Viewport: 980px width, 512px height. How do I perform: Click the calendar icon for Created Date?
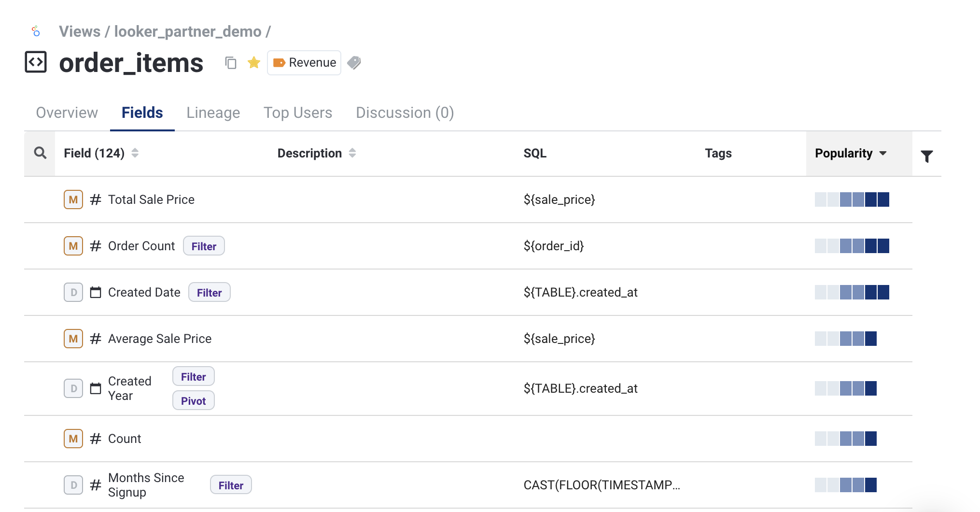(96, 292)
